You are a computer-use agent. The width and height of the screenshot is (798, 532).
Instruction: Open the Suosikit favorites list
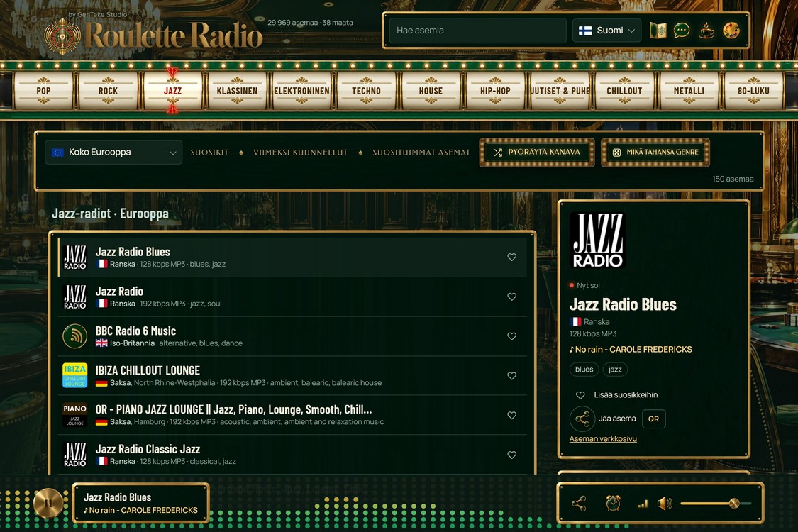[209, 153]
